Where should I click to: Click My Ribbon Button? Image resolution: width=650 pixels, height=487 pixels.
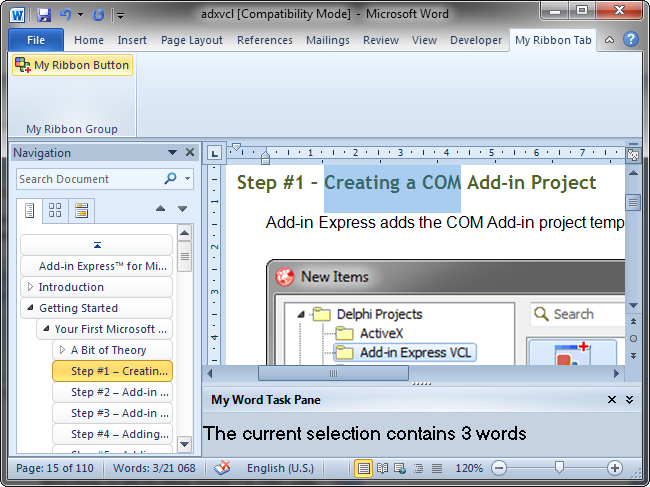pos(73,65)
